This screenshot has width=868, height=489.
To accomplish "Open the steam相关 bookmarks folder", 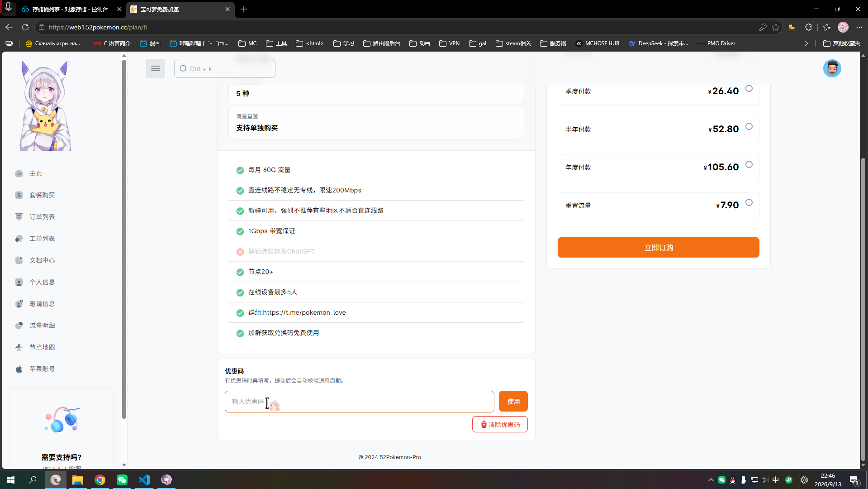I will point(513,43).
